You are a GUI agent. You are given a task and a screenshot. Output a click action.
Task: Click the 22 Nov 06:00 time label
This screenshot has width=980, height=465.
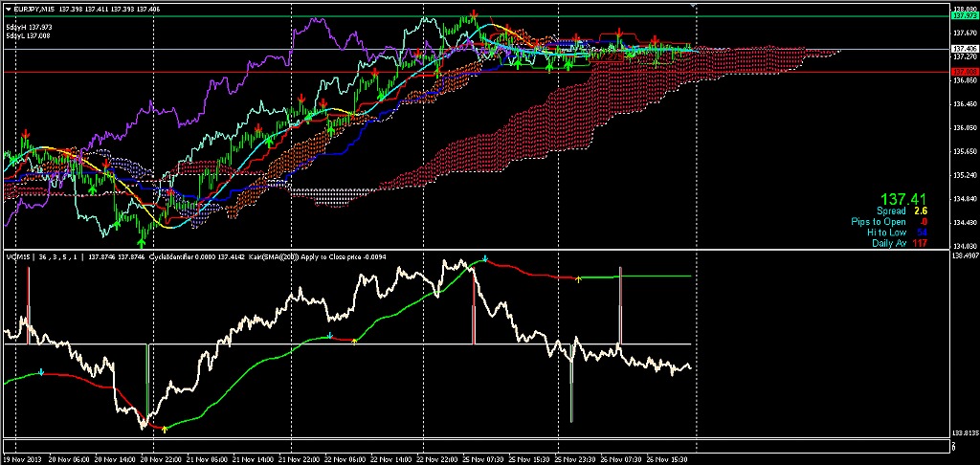345,459
